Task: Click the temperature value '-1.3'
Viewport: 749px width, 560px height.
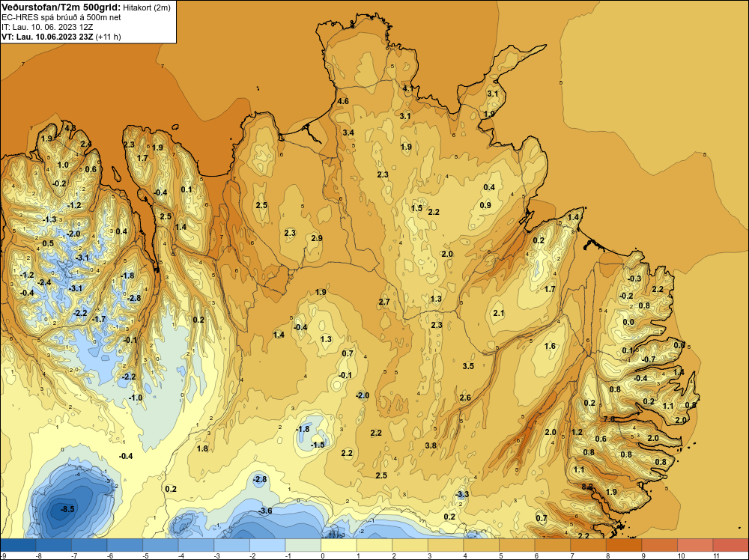Action: [x=49, y=219]
